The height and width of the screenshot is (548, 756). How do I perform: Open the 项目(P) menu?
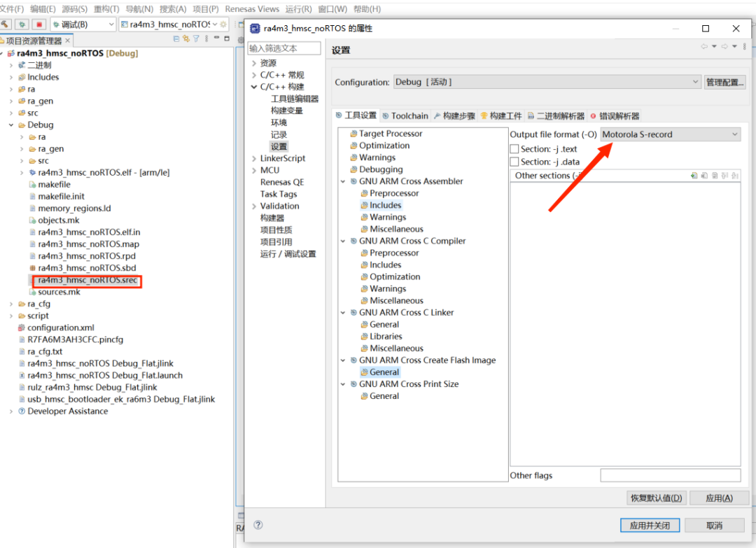point(206,9)
